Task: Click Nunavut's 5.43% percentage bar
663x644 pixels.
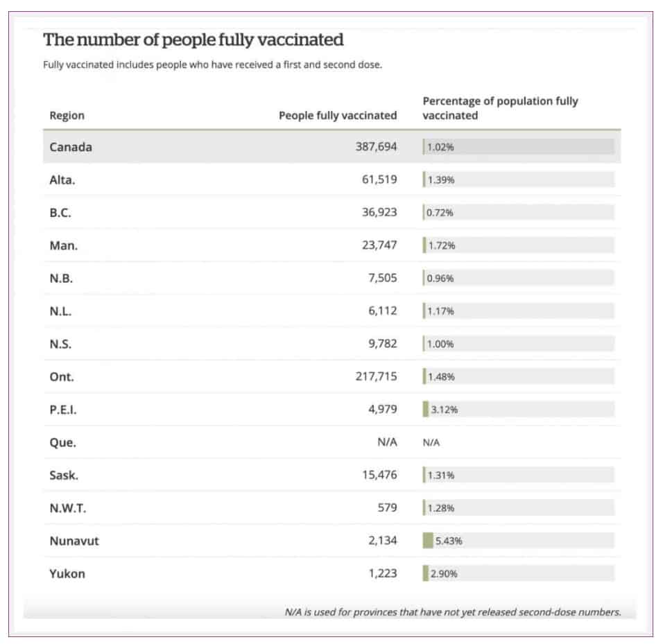Action: pyautogui.click(x=518, y=541)
